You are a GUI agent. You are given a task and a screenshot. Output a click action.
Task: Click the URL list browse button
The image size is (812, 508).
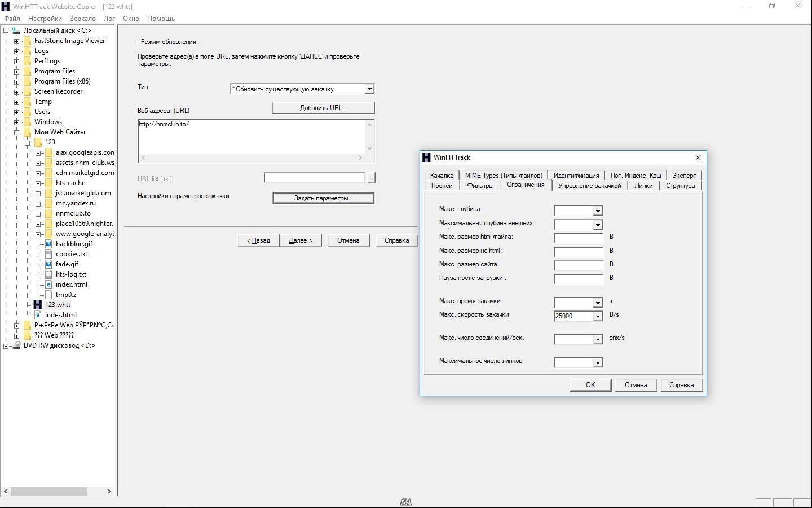point(371,178)
